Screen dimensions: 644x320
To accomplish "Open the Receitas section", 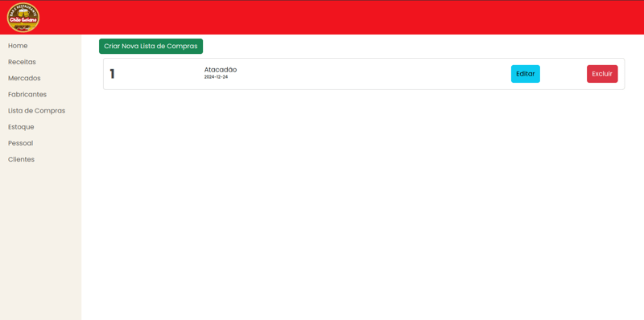I will tap(22, 62).
